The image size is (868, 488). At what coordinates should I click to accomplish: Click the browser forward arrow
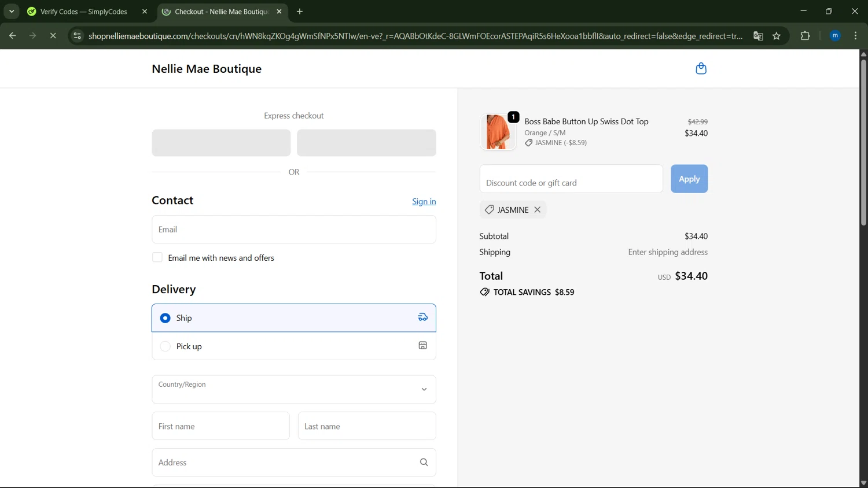pyautogui.click(x=32, y=36)
